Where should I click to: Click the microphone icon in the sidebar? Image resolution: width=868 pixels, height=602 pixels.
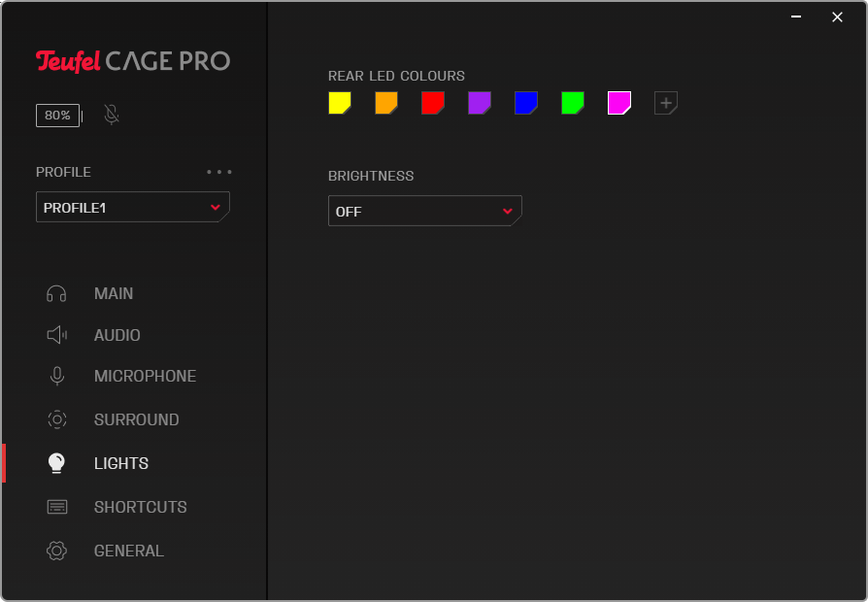[x=57, y=376]
